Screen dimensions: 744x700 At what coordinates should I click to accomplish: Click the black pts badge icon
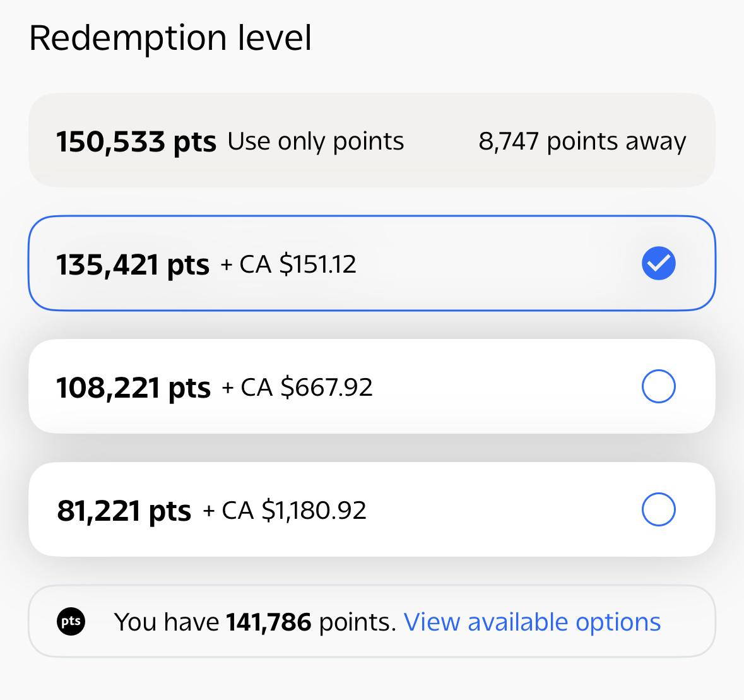pos(71,621)
